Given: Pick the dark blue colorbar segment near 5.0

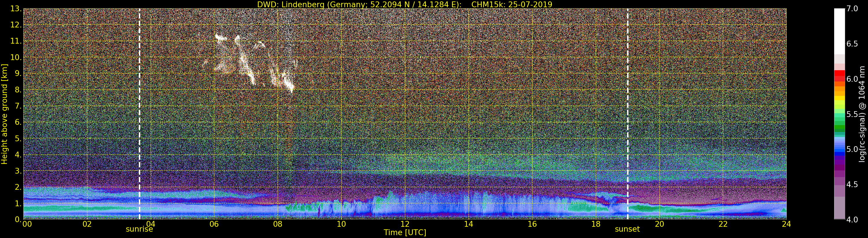Looking at the screenshot, I should (x=839, y=153).
